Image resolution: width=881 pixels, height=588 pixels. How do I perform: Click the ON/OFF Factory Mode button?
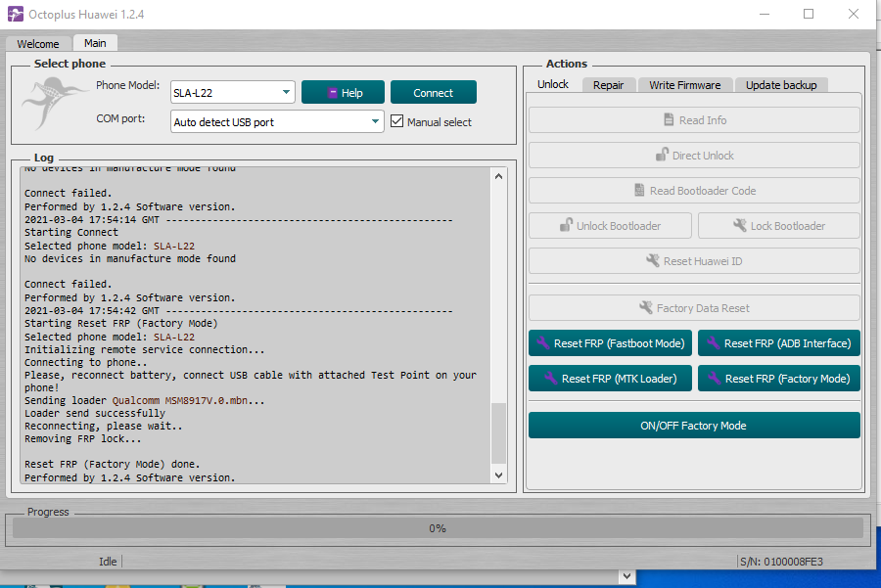coord(694,426)
